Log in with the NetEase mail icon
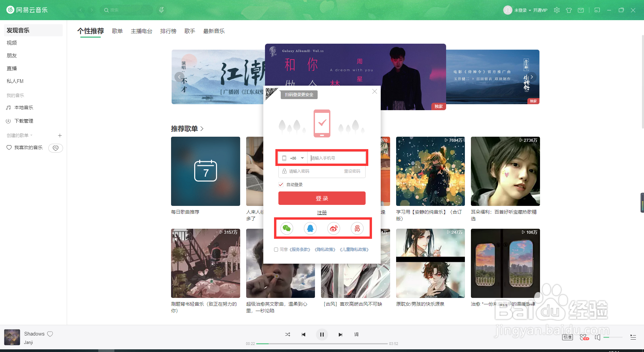 [x=357, y=228]
